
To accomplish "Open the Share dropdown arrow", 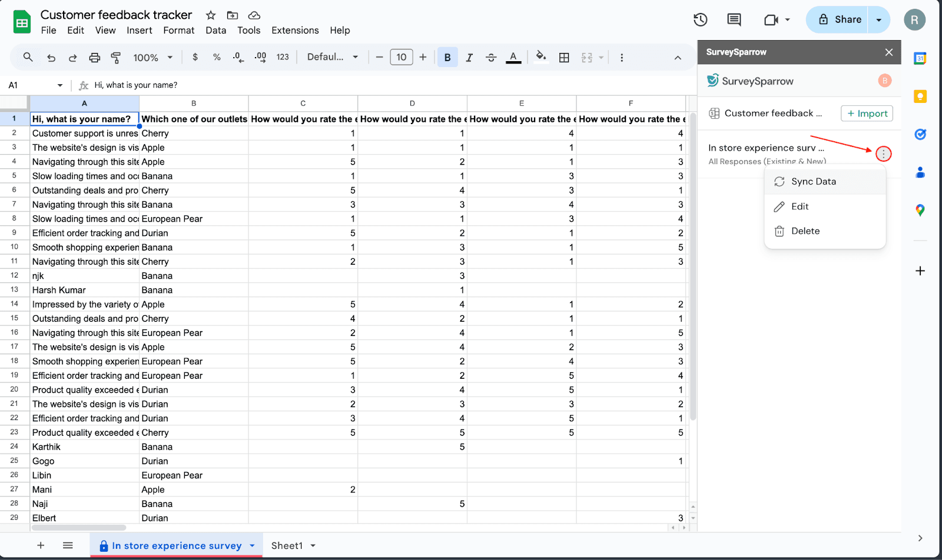I will (x=879, y=20).
